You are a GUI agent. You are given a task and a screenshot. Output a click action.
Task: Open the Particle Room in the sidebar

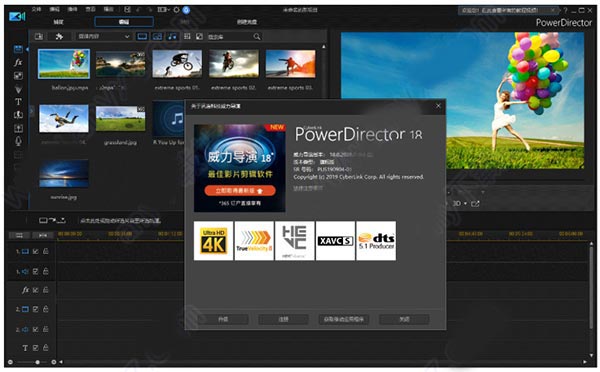point(18,89)
